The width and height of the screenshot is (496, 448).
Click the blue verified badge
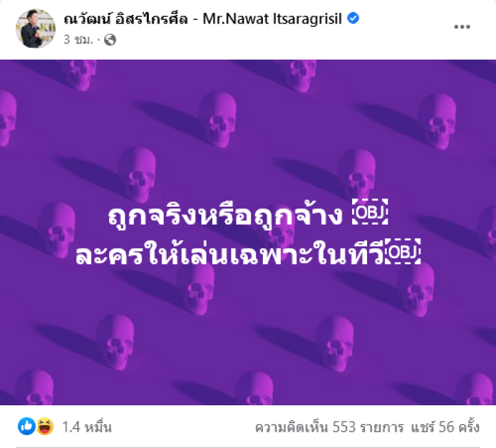coord(353,19)
